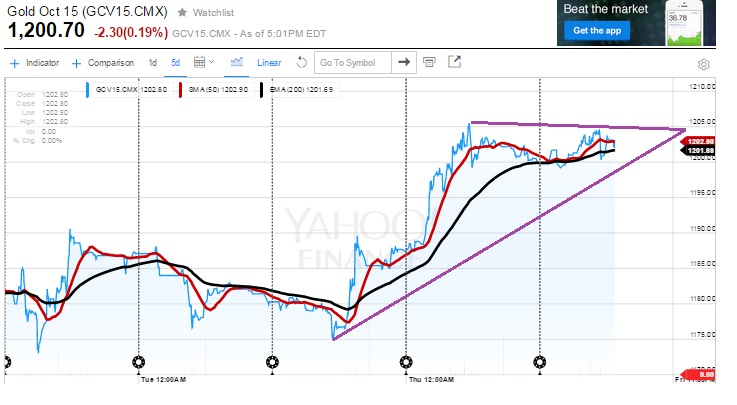Switch to 1d time range
737x405 pixels.
coord(153,62)
